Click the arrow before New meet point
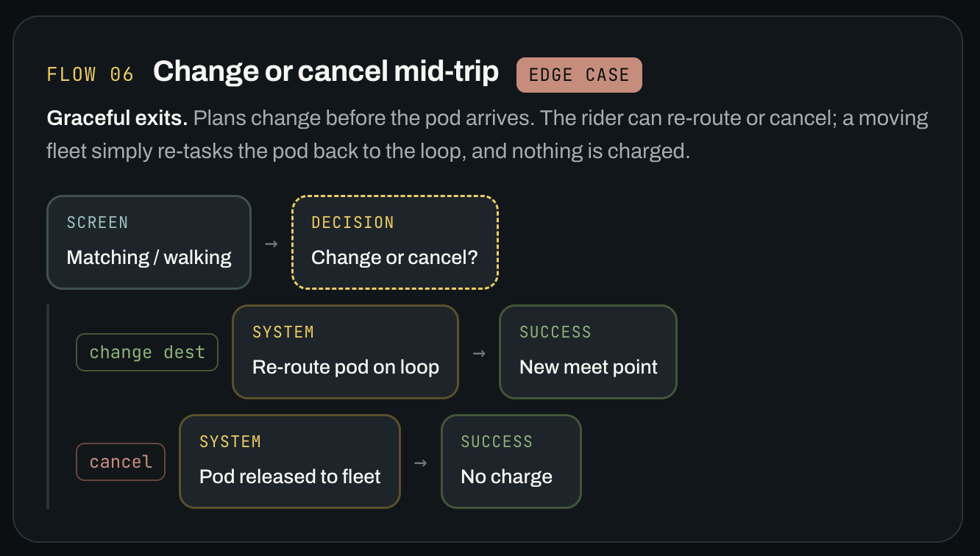 coord(479,353)
